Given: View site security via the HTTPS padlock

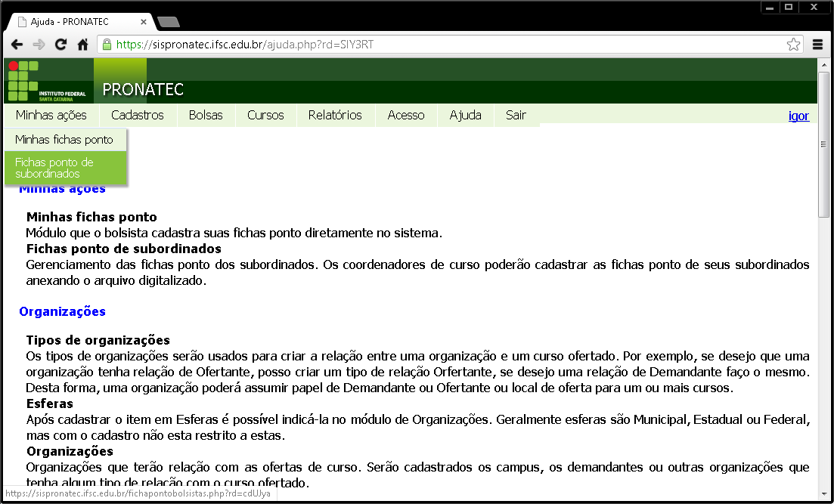Looking at the screenshot, I should (106, 45).
